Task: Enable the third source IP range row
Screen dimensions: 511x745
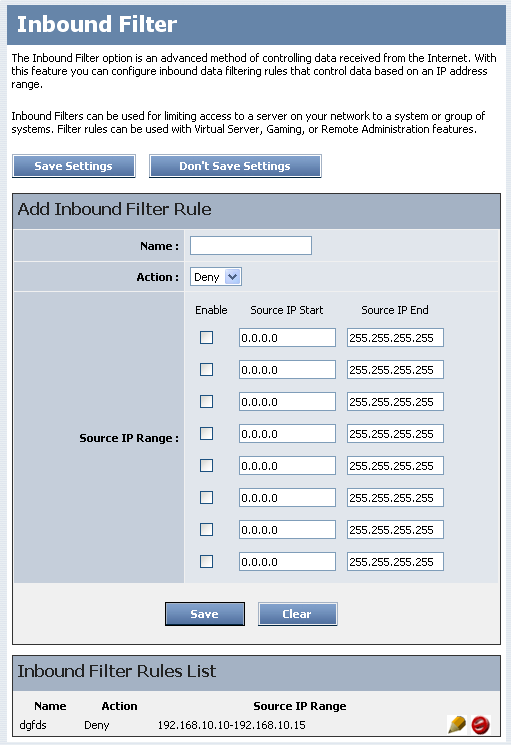Action: (x=206, y=401)
